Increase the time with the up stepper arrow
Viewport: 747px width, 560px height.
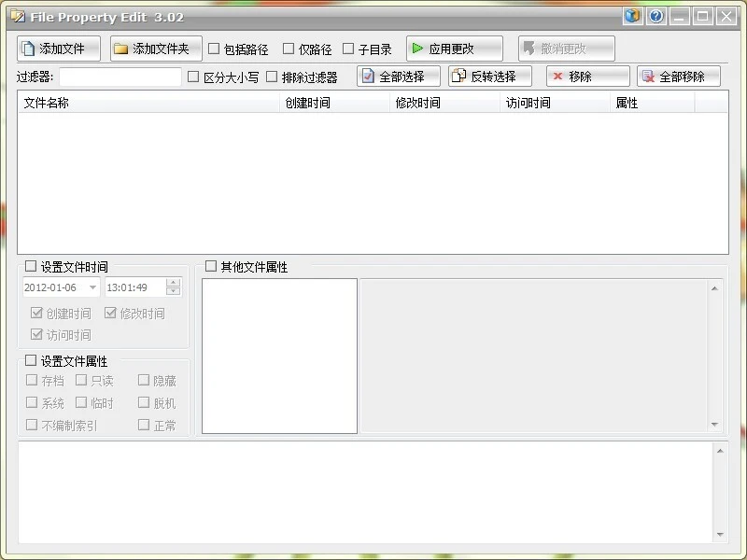pyautogui.click(x=174, y=283)
